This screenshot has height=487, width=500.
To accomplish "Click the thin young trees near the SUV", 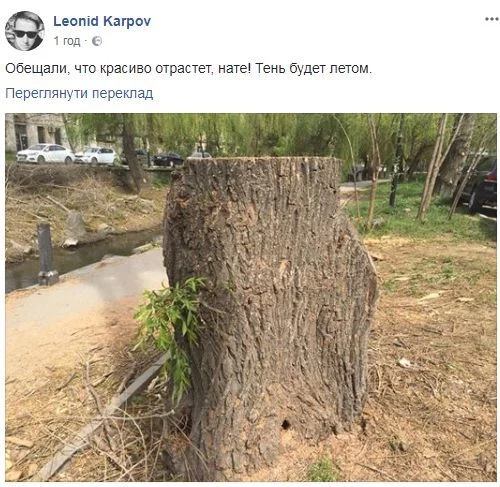I will click(x=442, y=167).
